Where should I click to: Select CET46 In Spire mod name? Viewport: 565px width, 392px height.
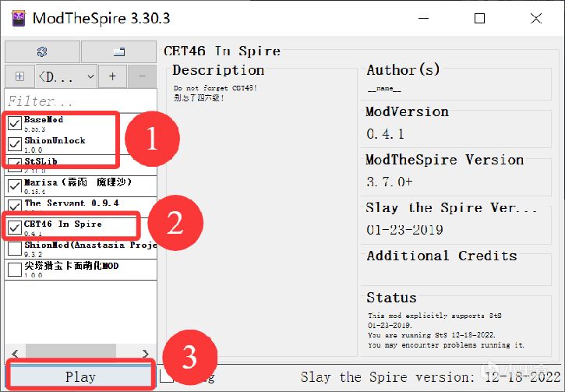(x=63, y=224)
